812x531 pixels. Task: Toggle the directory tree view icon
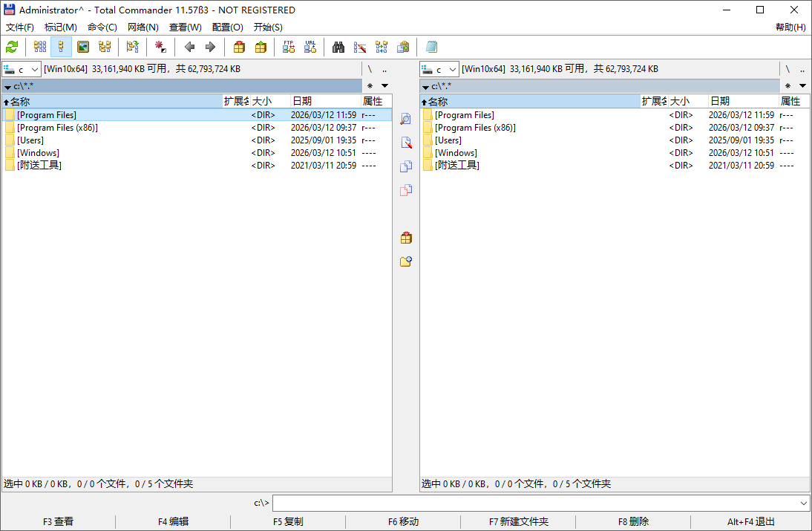pyautogui.click(x=105, y=47)
